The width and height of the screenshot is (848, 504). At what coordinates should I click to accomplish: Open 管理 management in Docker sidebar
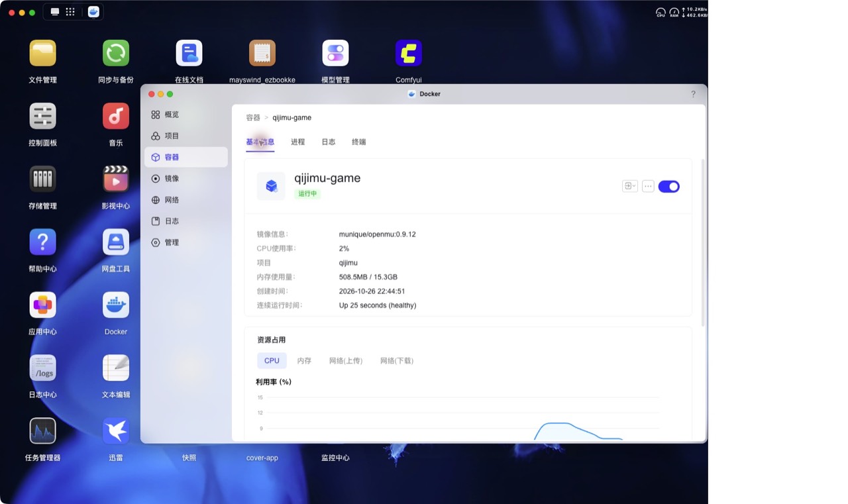click(186, 242)
